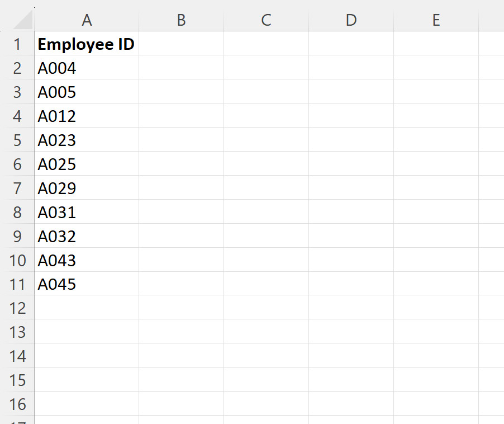
Task: Select the cell containing A012
Action: (87, 116)
